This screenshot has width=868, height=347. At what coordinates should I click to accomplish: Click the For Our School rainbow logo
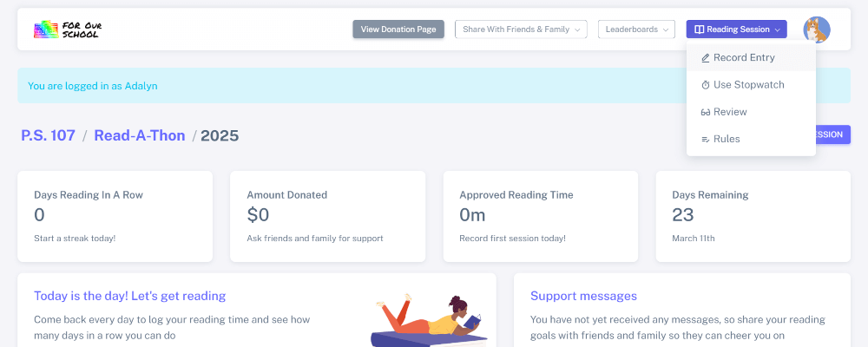pos(69,29)
